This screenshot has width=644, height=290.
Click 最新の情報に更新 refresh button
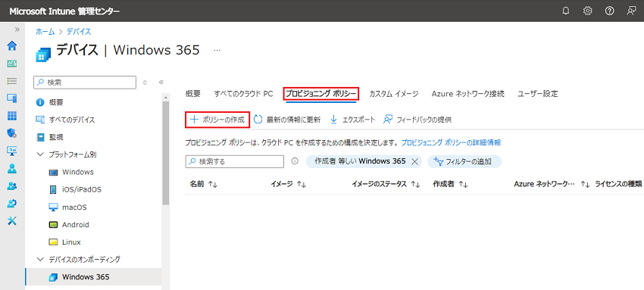coord(287,120)
